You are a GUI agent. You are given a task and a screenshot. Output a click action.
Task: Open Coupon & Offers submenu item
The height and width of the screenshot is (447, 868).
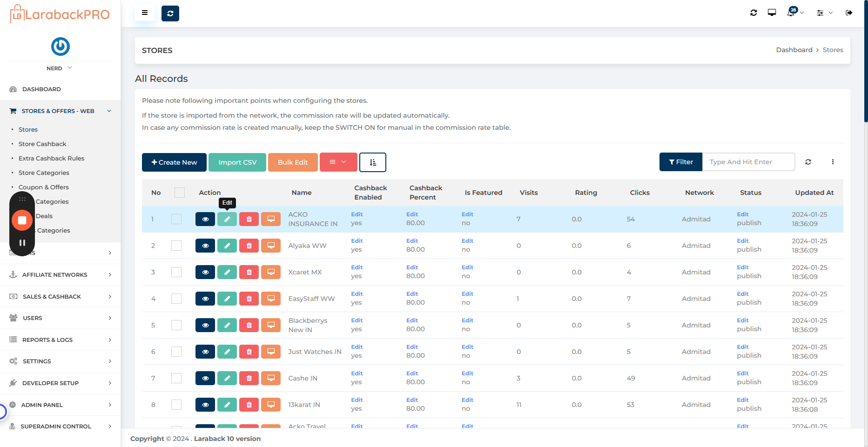[x=44, y=187]
